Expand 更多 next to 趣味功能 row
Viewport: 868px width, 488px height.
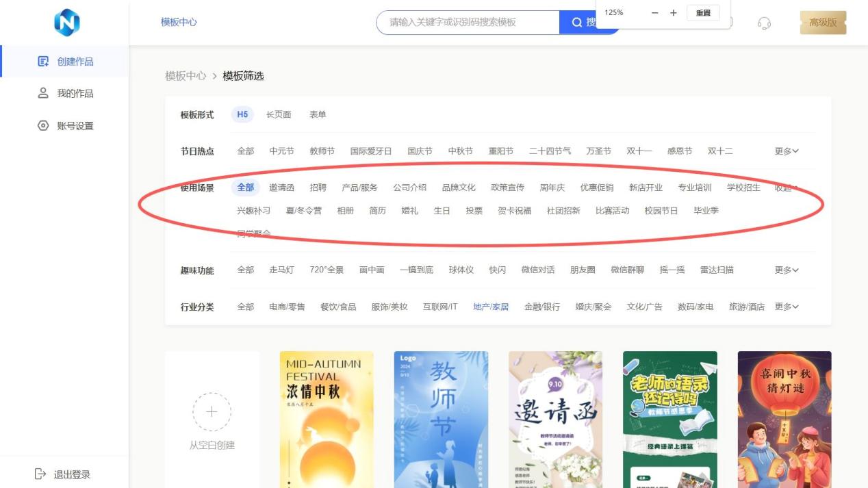pyautogui.click(x=786, y=270)
